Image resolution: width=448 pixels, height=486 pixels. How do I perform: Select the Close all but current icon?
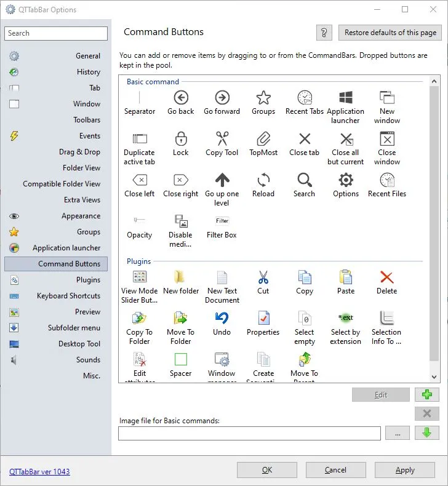click(x=346, y=139)
